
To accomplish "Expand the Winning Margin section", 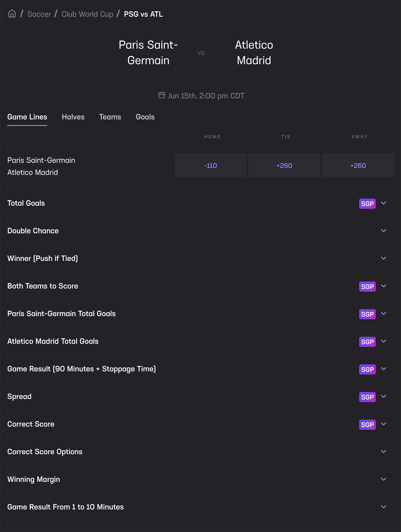I will point(384,479).
